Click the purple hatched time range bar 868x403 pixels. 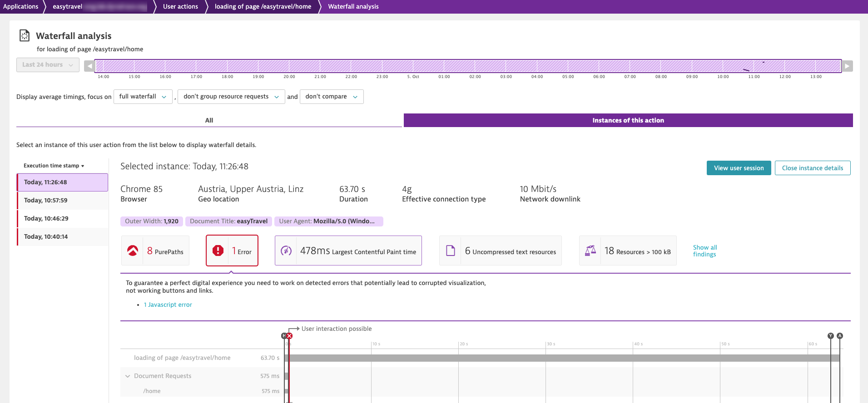pos(468,66)
